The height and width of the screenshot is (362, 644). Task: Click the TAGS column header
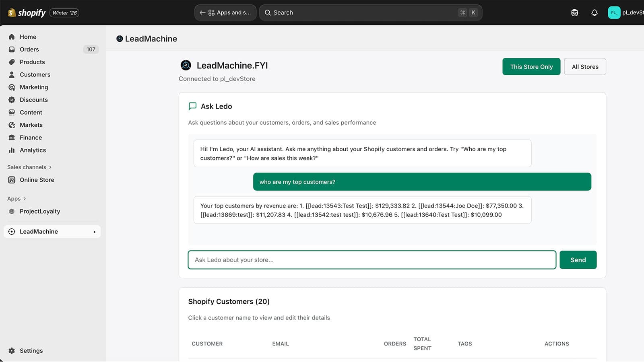pos(465,344)
